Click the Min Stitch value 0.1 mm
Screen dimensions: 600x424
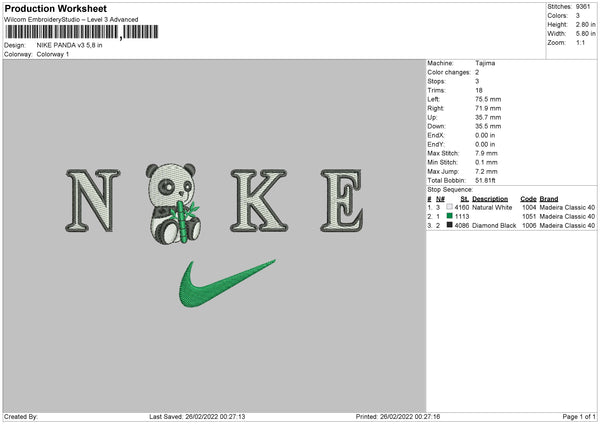(x=486, y=162)
